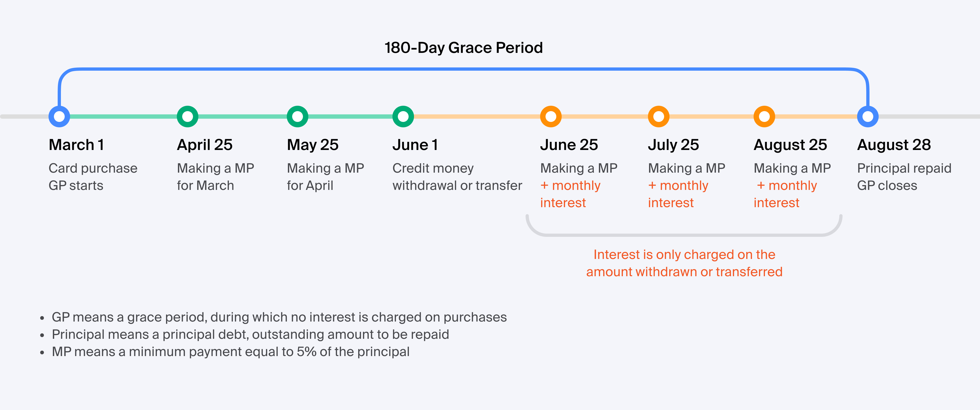Click "Principal repaid GP closes" description
The height and width of the screenshot is (410, 980).
(904, 177)
